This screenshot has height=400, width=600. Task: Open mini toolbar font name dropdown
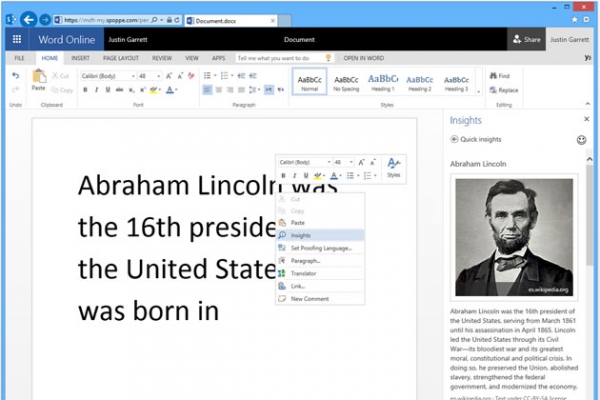(329, 162)
